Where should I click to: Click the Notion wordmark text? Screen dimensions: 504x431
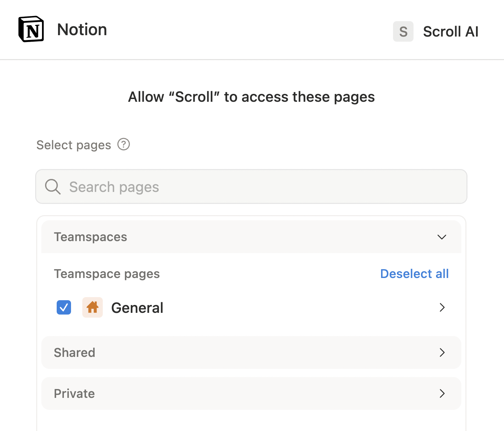(x=82, y=30)
